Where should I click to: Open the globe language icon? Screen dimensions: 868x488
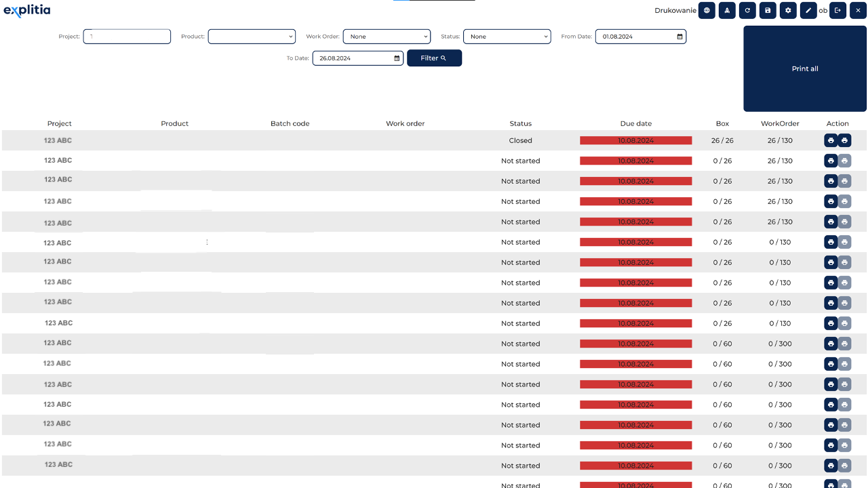pyautogui.click(x=707, y=11)
